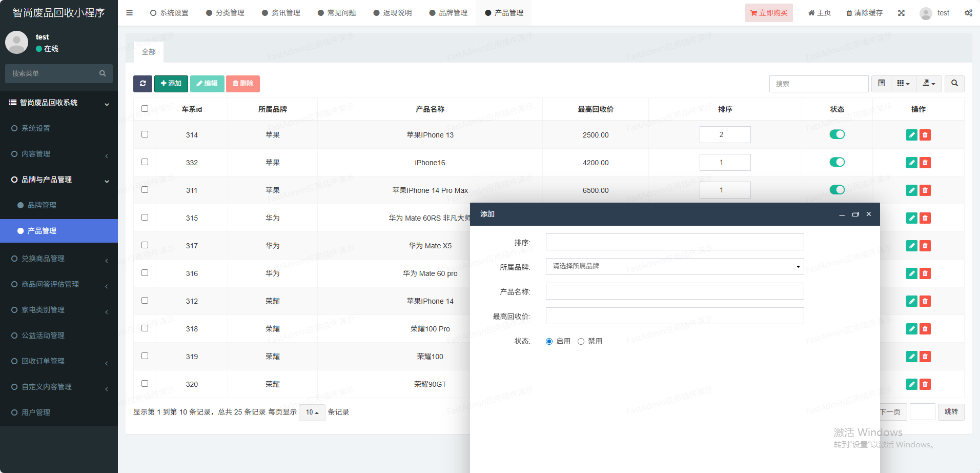Viewport: 980px width, 473px height.
Task: Open the settings gears icon at top right
Action: [968, 13]
